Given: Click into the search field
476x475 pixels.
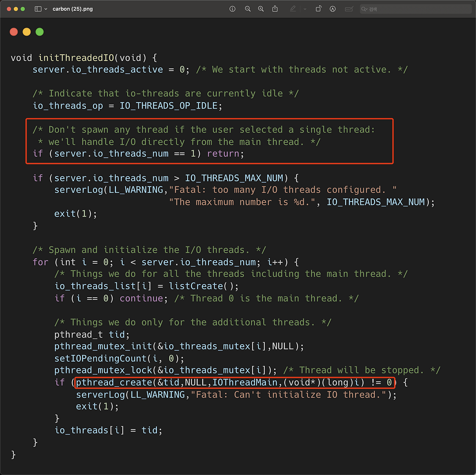Looking at the screenshot, I should pyautogui.click(x=416, y=9).
